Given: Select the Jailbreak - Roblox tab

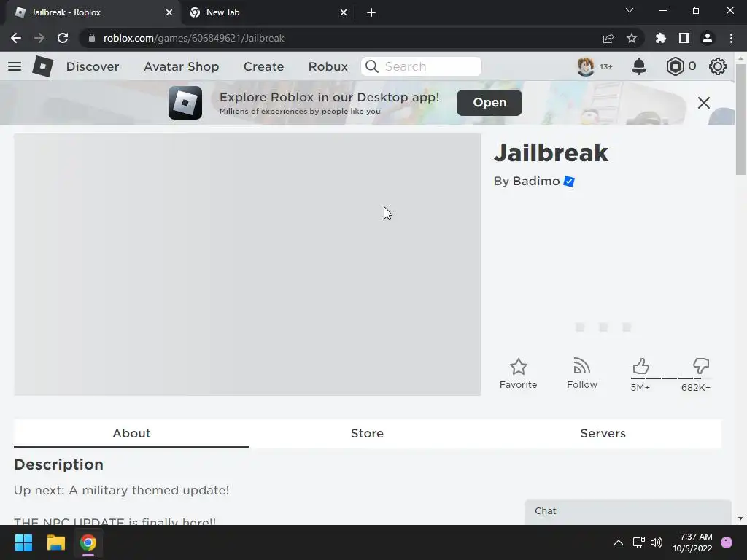Looking at the screenshot, I should click(x=93, y=12).
